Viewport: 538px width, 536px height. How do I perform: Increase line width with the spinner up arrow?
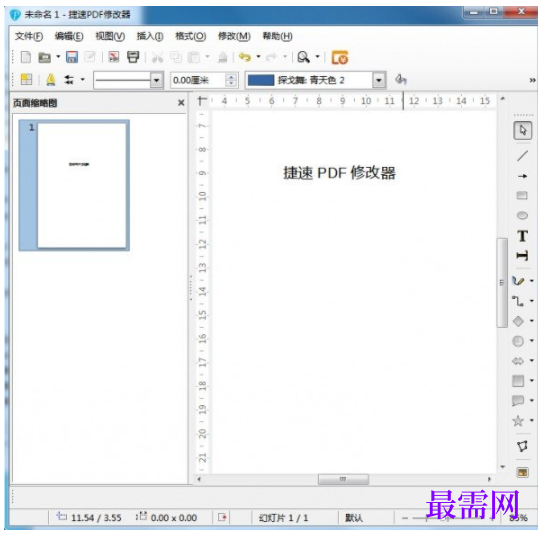(231, 77)
